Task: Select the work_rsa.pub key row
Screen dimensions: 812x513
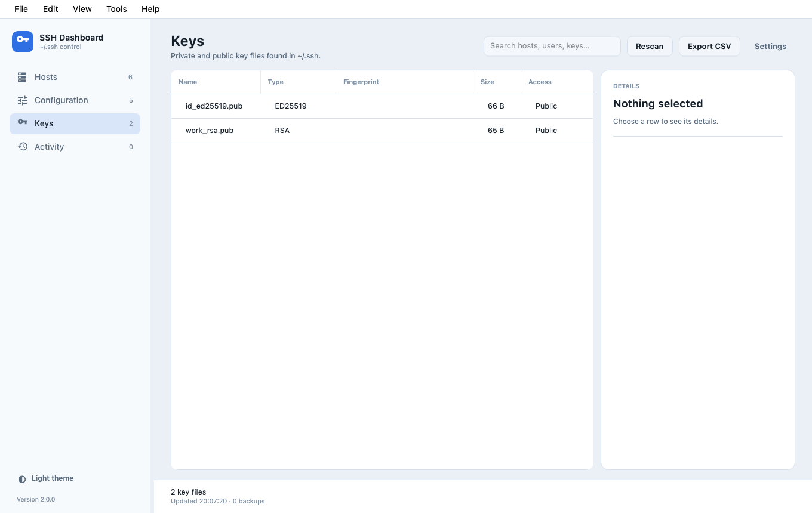Action: (x=382, y=131)
